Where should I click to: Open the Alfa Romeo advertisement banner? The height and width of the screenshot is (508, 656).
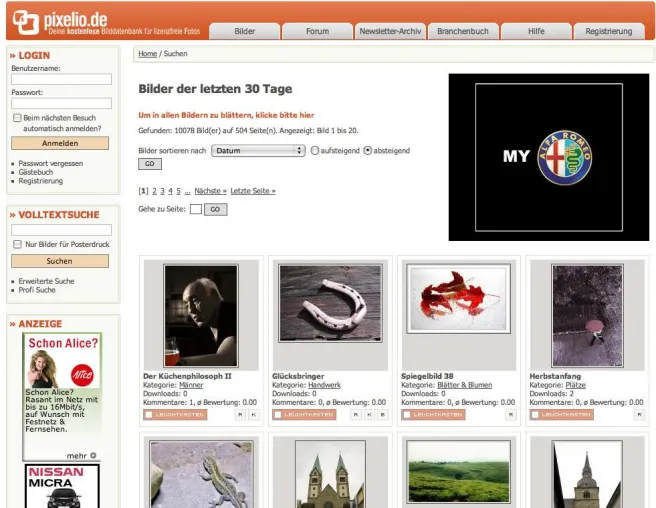(548, 157)
